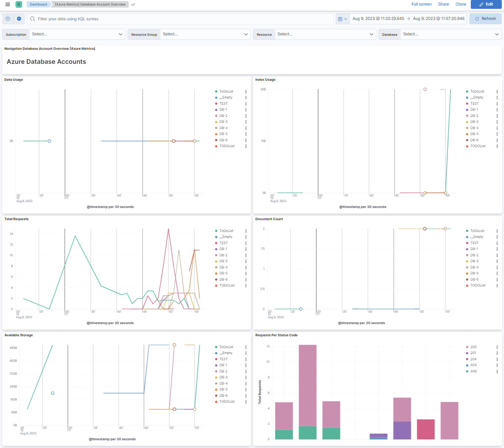Go to the Dashboard breadcrumb
Image resolution: width=504 pixels, height=448 pixels.
click(38, 4)
